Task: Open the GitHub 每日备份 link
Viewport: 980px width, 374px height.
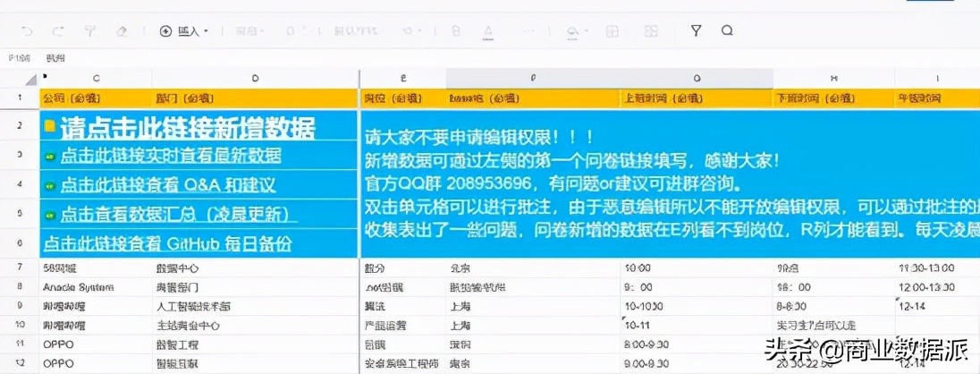Action: pos(167,243)
